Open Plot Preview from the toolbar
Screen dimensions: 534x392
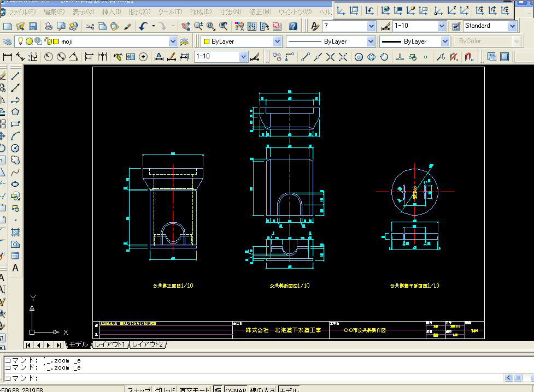point(61,26)
